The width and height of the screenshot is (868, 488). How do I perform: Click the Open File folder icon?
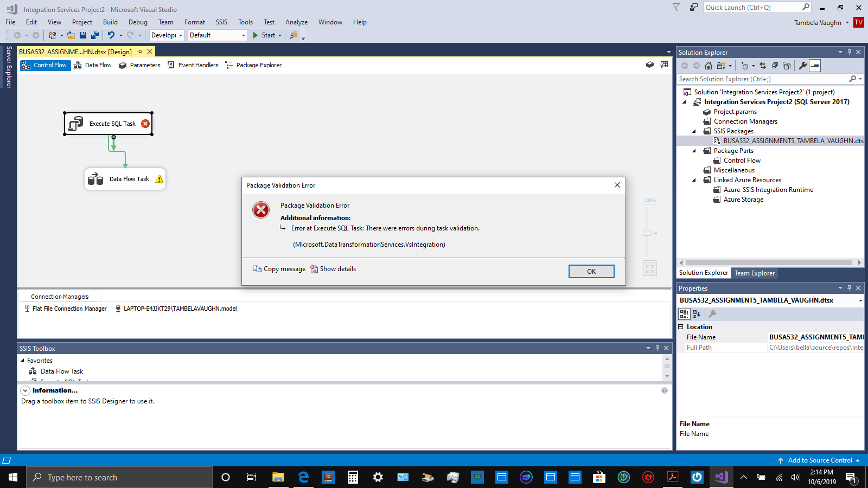(x=71, y=35)
